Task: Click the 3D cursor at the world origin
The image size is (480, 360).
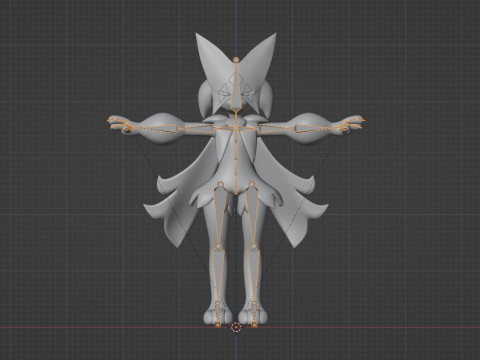Action: pyautogui.click(x=236, y=327)
